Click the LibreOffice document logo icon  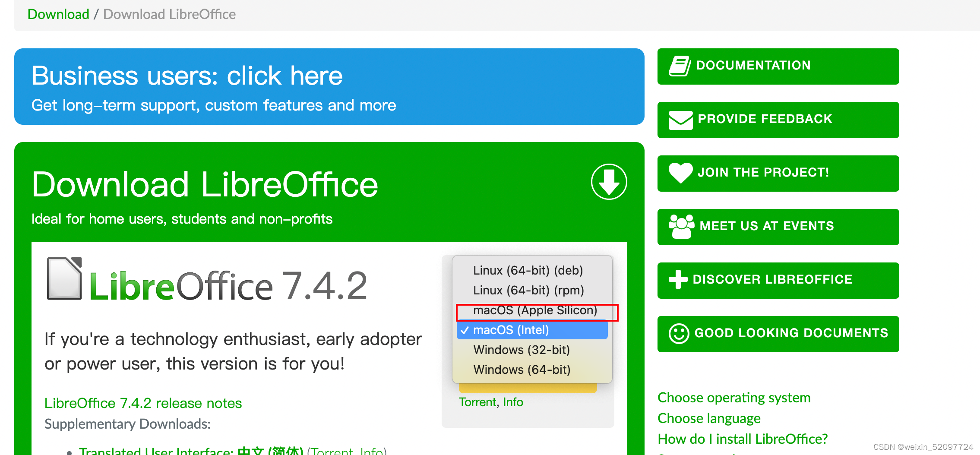tap(64, 278)
